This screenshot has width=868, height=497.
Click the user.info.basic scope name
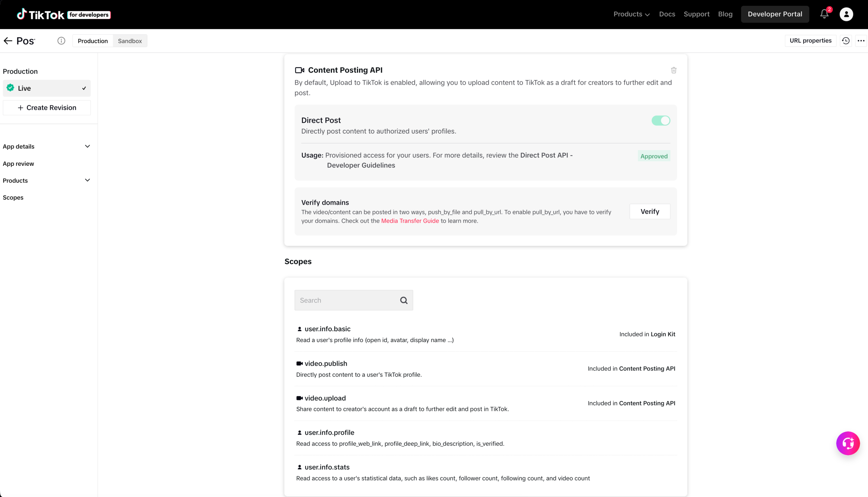pyautogui.click(x=328, y=329)
